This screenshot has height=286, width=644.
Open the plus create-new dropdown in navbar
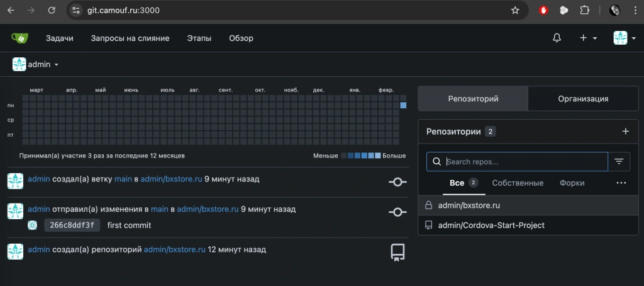pos(588,38)
